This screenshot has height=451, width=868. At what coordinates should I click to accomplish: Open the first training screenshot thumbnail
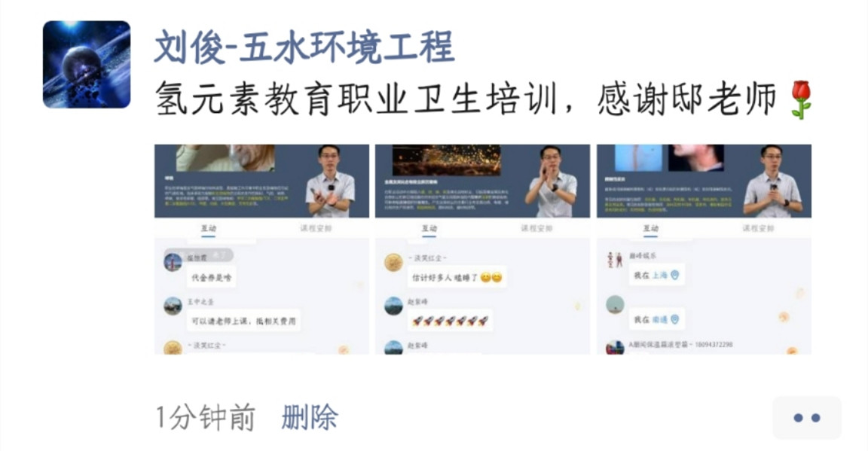click(261, 249)
